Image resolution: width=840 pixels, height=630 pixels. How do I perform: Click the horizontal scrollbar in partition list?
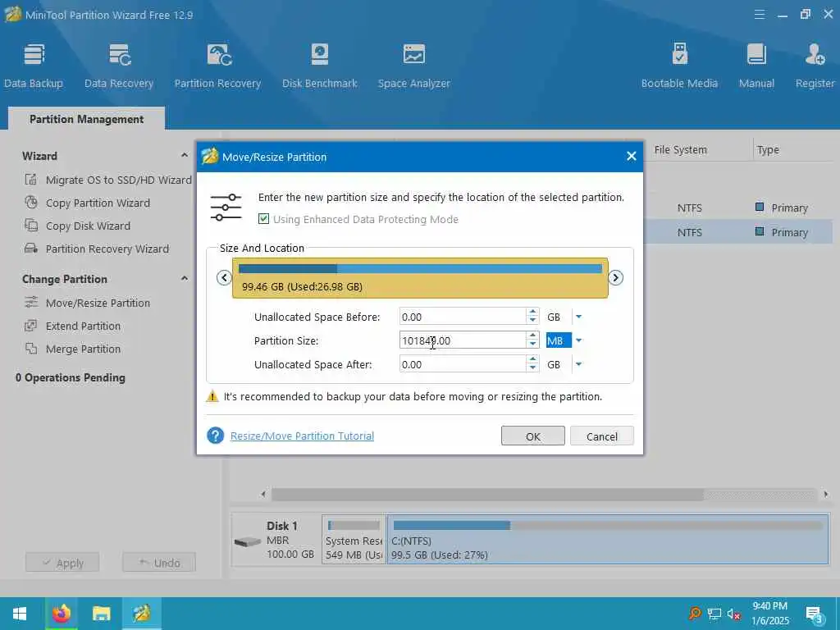(487, 494)
